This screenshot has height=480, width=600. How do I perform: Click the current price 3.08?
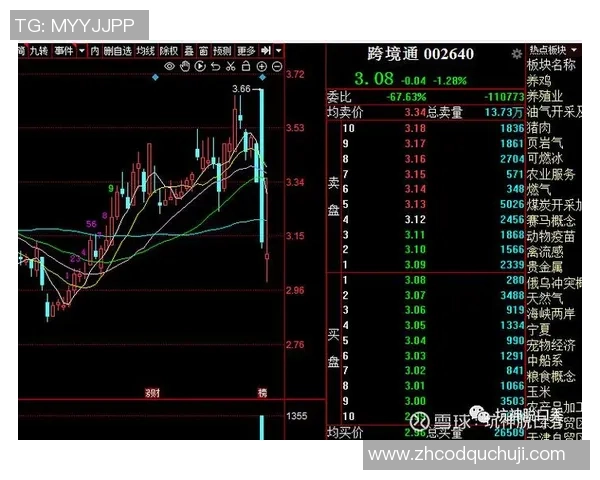tap(374, 79)
